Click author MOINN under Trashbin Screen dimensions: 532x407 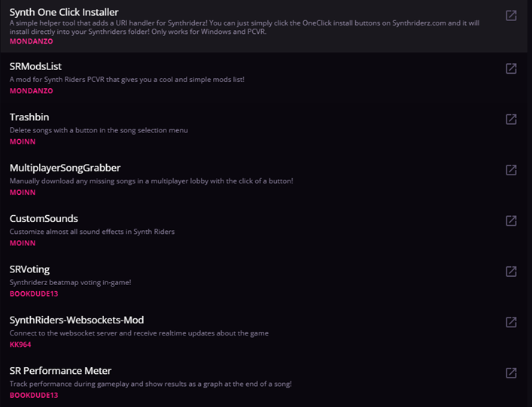point(23,141)
